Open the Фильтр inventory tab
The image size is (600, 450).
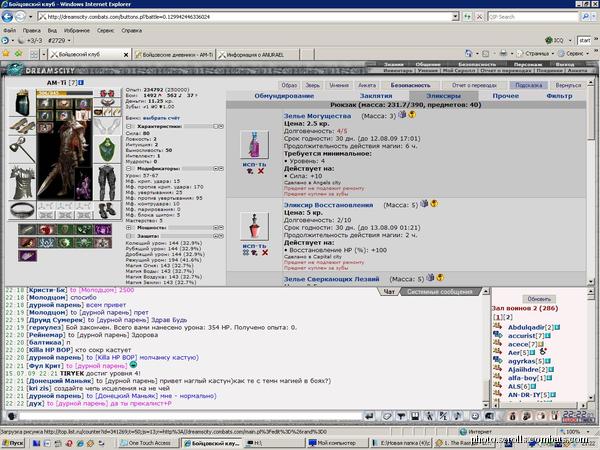(559, 96)
